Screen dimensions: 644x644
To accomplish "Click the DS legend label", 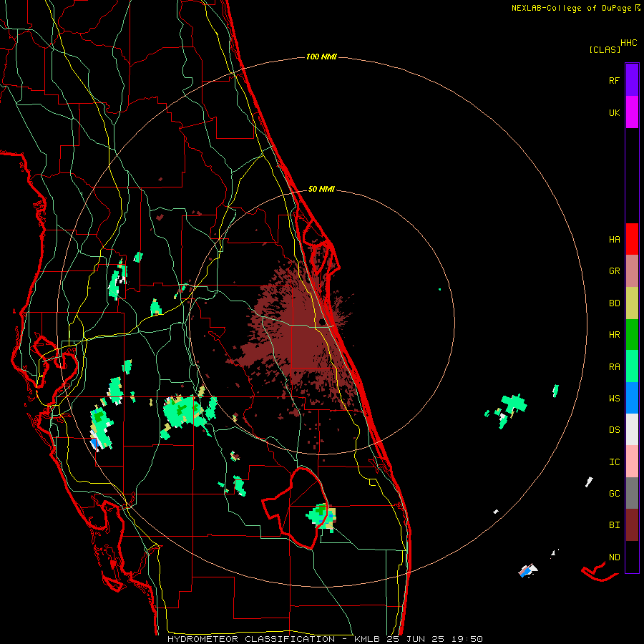I will 614,430.
